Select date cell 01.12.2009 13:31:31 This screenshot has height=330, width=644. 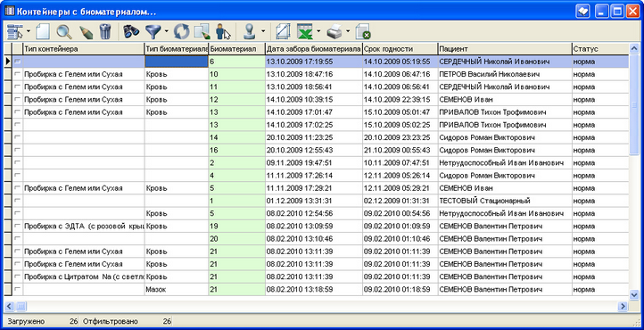pos(314,201)
